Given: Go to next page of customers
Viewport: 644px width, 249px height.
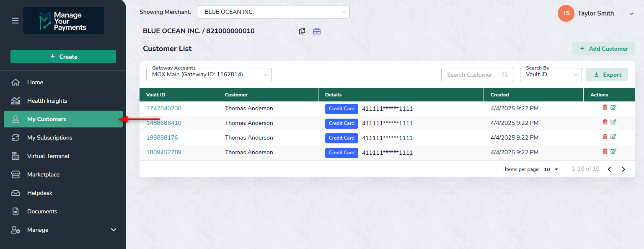Looking at the screenshot, I should [623, 169].
